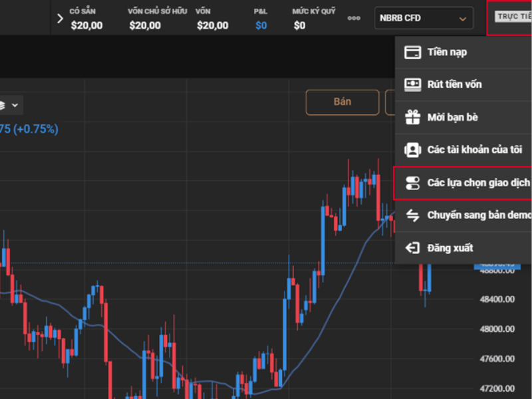The width and height of the screenshot is (532, 399).
Task: Click the Đăng xuất logout arrow icon
Action: [413, 248]
